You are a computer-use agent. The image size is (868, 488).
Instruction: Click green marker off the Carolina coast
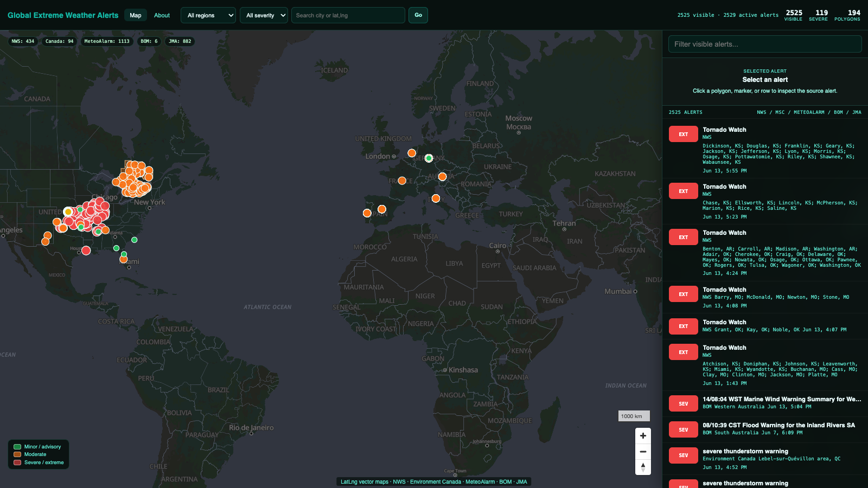pos(135,240)
